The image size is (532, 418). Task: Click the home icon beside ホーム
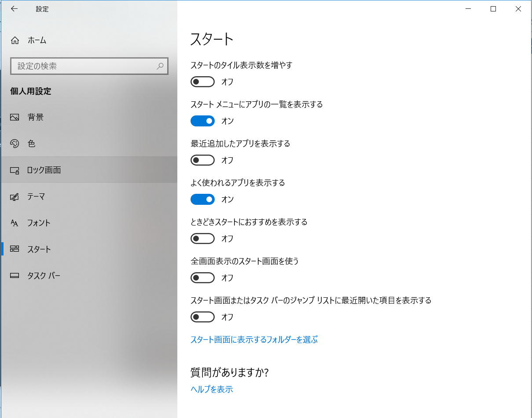click(15, 41)
